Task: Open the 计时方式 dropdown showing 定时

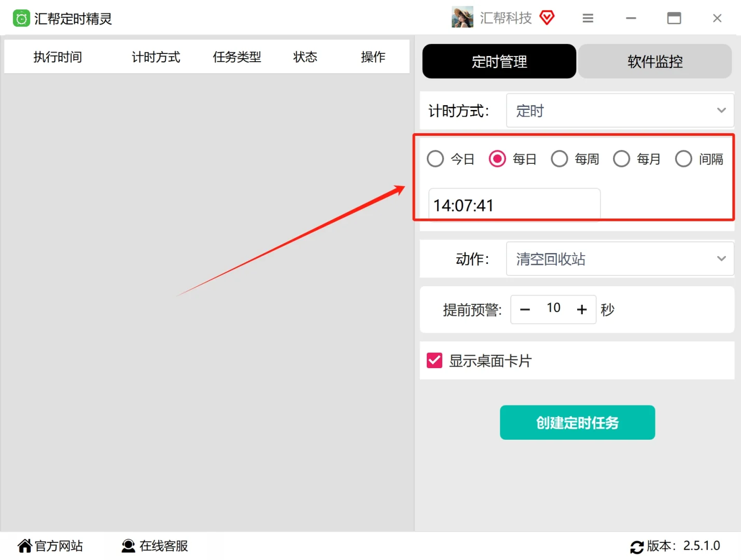Action: coord(620,110)
